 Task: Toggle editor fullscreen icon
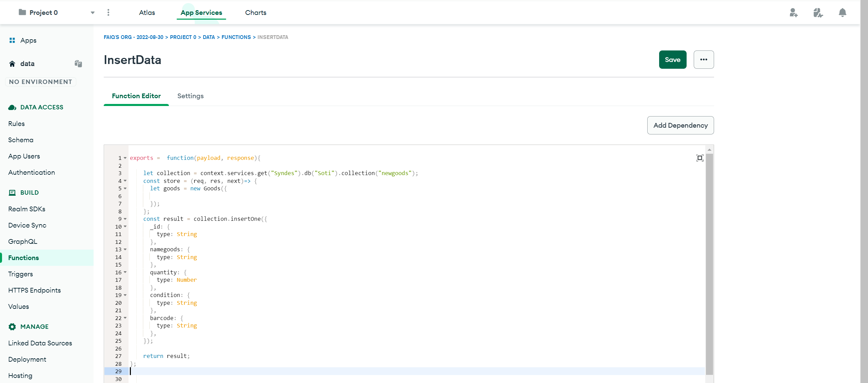(699, 158)
